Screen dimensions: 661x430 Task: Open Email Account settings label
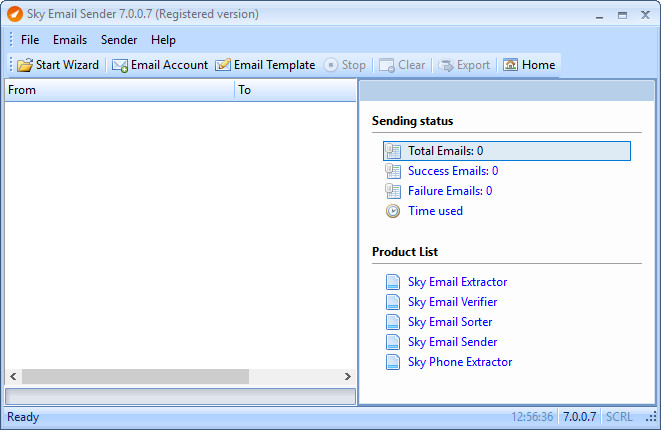tap(169, 65)
